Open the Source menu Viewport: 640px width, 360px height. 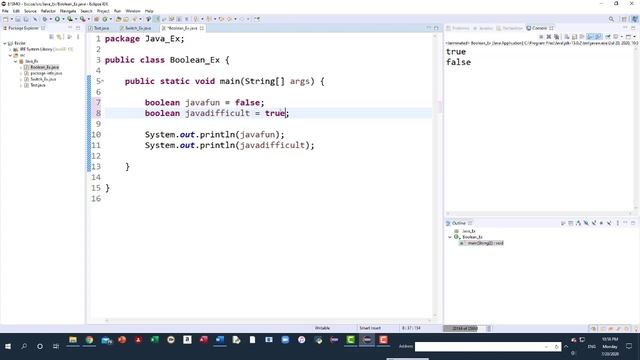[30, 11]
